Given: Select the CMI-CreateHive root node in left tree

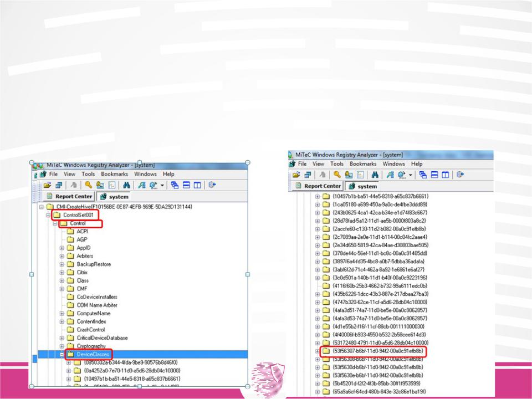Looking at the screenshot, I should point(124,207).
